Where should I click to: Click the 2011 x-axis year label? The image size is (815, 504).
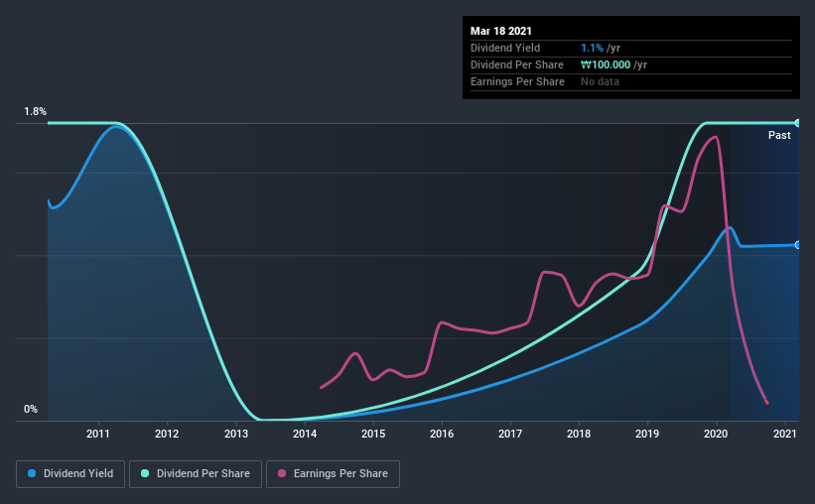pos(97,434)
